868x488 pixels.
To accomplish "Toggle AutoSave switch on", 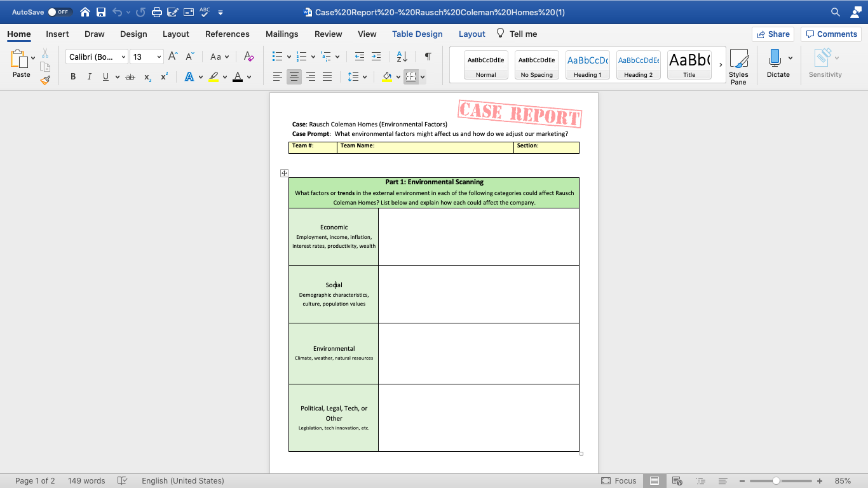I will tap(60, 12).
